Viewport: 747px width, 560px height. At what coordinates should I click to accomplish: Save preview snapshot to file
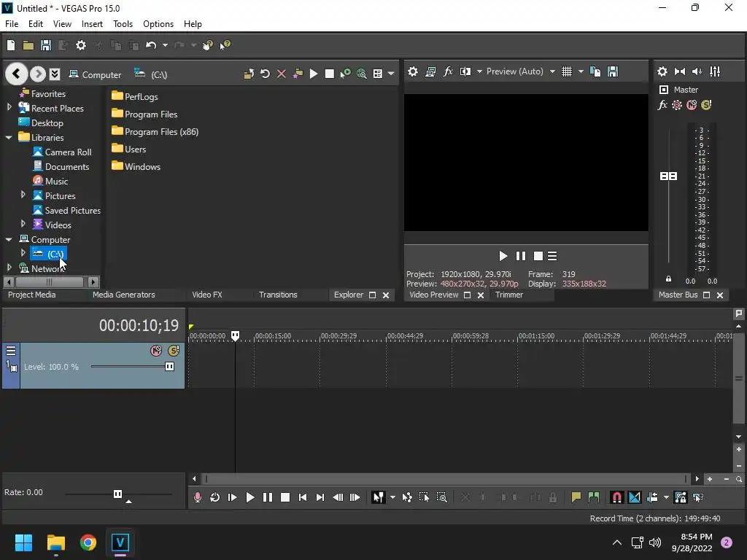[x=613, y=71]
